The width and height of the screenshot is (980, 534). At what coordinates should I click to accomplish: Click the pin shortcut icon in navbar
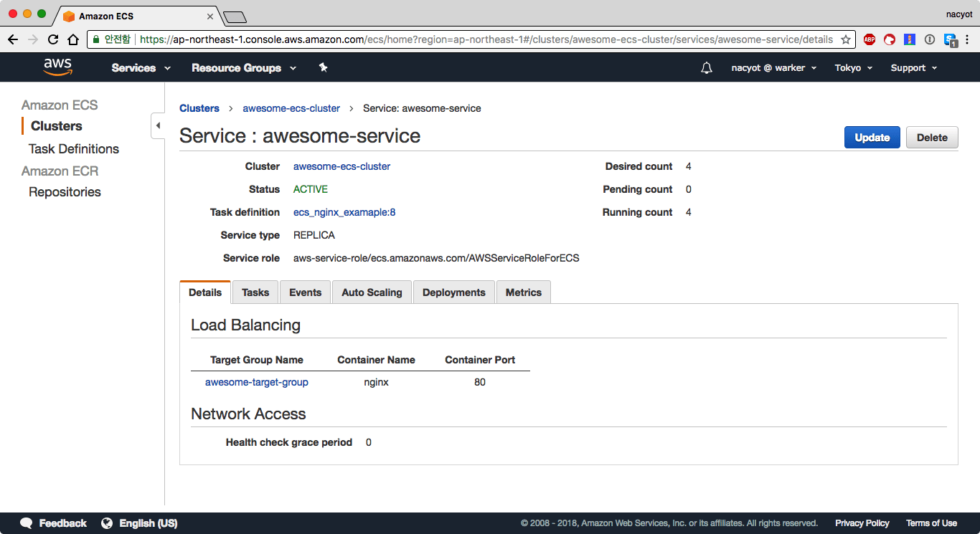[323, 67]
